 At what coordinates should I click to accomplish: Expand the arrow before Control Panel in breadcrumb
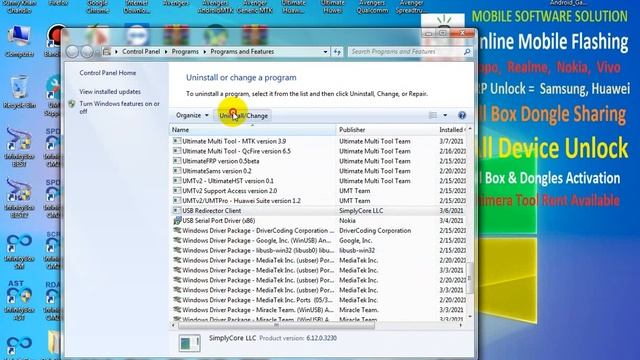tap(116, 52)
